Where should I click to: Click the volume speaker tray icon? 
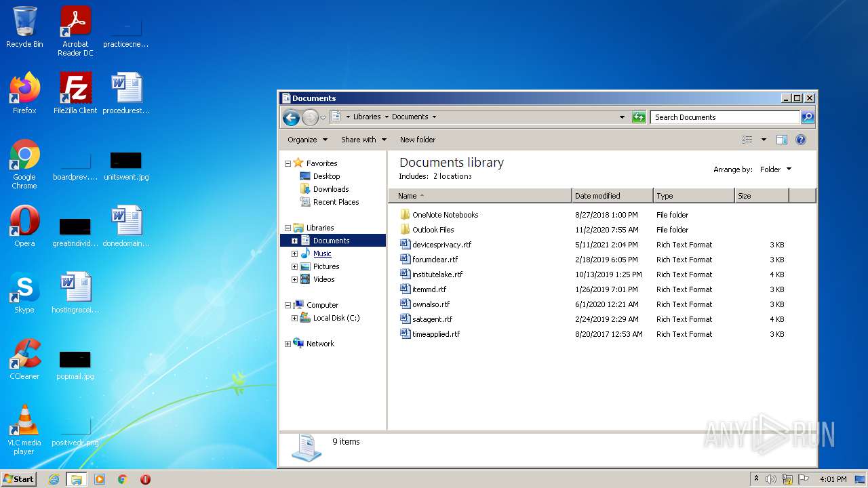point(771,479)
